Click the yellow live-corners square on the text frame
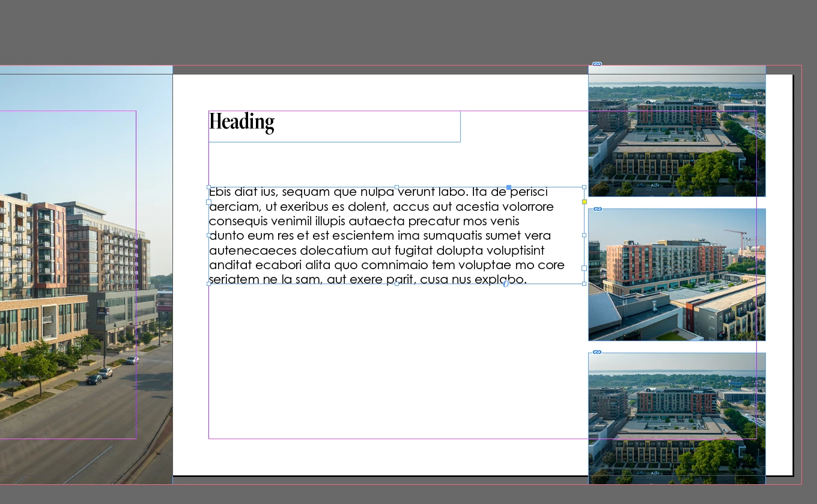817x504 pixels. pos(585,202)
